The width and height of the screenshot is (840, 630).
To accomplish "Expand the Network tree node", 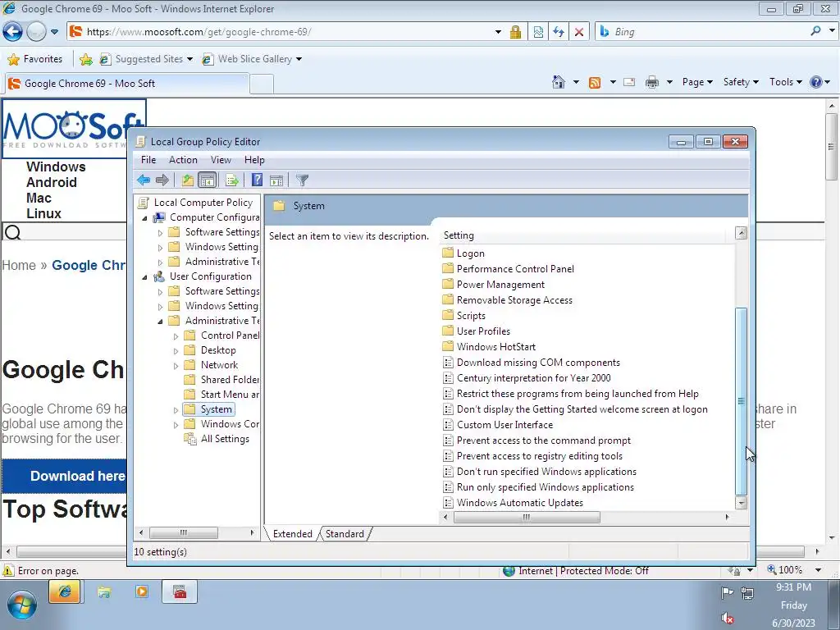I will pyautogui.click(x=176, y=365).
